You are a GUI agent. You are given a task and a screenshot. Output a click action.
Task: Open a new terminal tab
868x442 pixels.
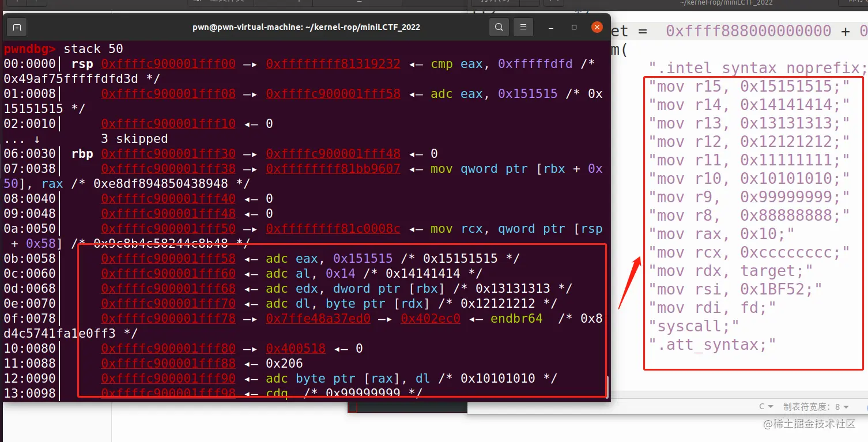(17, 27)
